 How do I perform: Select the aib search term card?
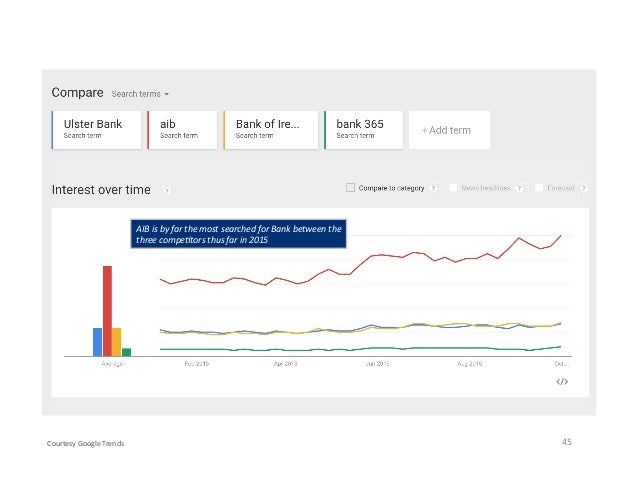pos(182,130)
